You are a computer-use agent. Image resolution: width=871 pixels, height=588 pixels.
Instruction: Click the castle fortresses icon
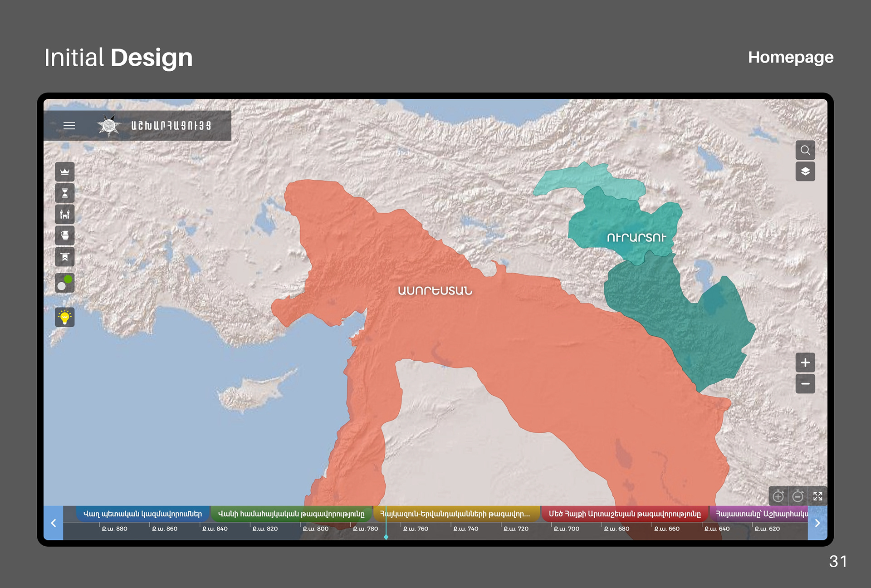(x=65, y=214)
